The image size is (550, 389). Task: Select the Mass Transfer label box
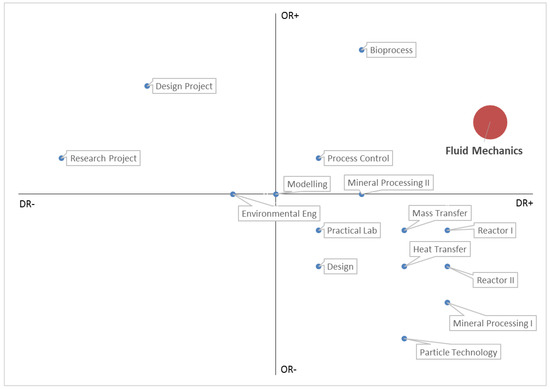(x=440, y=213)
